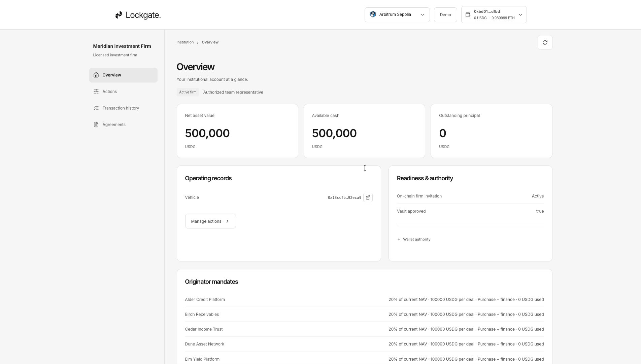
Task: Click the Active firm badge
Action: coord(188,92)
